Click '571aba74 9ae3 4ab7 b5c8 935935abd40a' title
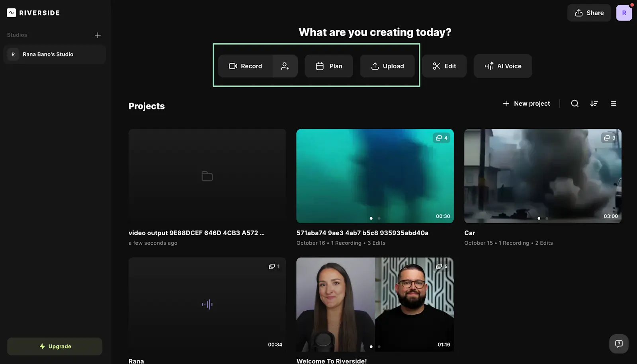Screen dimensions: 637x364 pos(362,233)
